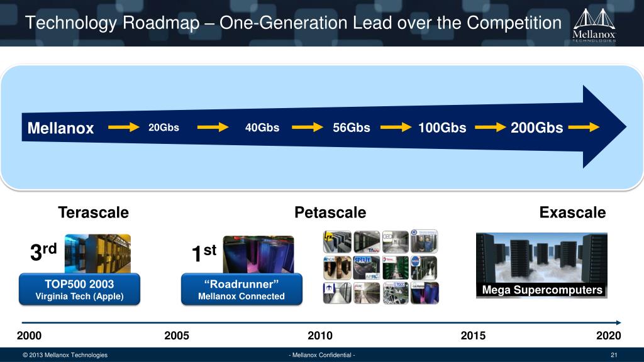The width and height of the screenshot is (644, 362).
Task: Click the yellow arrow after 200Gbs
Action: click(584, 127)
